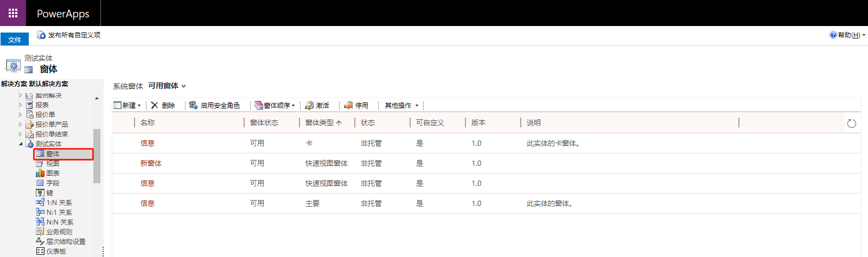Sort by 说明 column header
The width and height of the screenshot is (868, 257).
point(534,123)
